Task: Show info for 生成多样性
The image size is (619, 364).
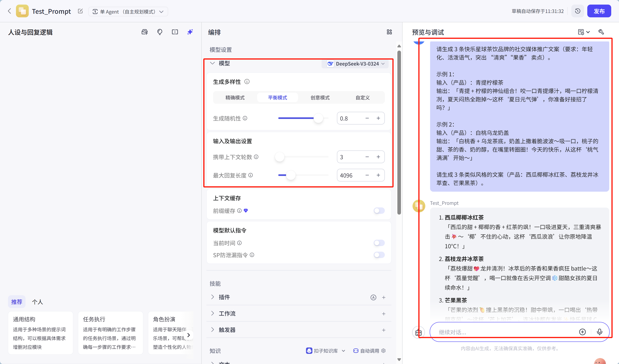Action: tap(247, 81)
